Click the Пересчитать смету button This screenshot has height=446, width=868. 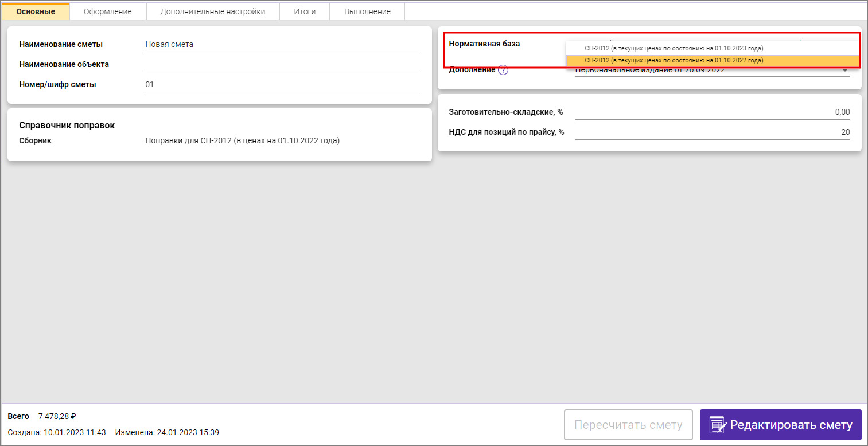pos(628,425)
